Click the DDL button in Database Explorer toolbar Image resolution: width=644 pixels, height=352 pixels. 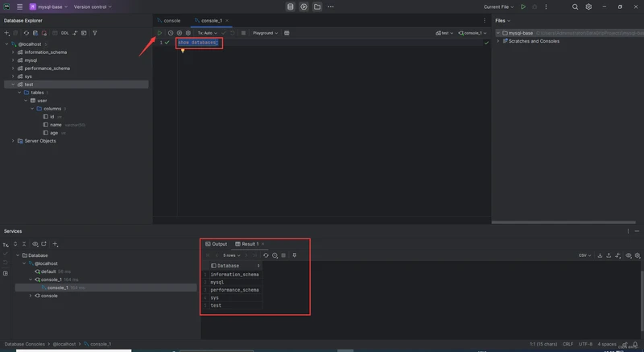tap(65, 33)
